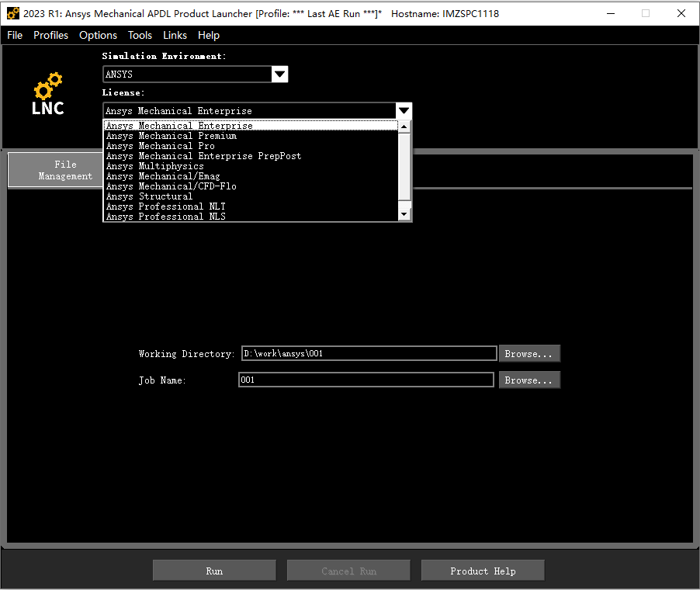The width and height of the screenshot is (700, 590).
Task: Click the license list scrollbar thumb
Action: point(404,166)
